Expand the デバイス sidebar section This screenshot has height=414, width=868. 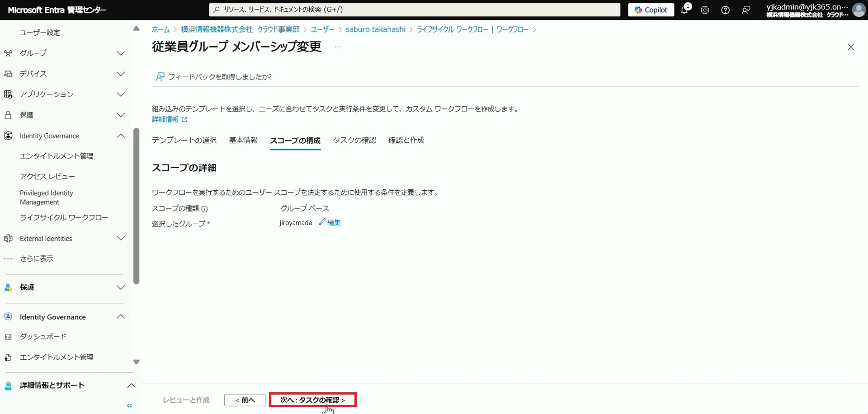point(121,74)
